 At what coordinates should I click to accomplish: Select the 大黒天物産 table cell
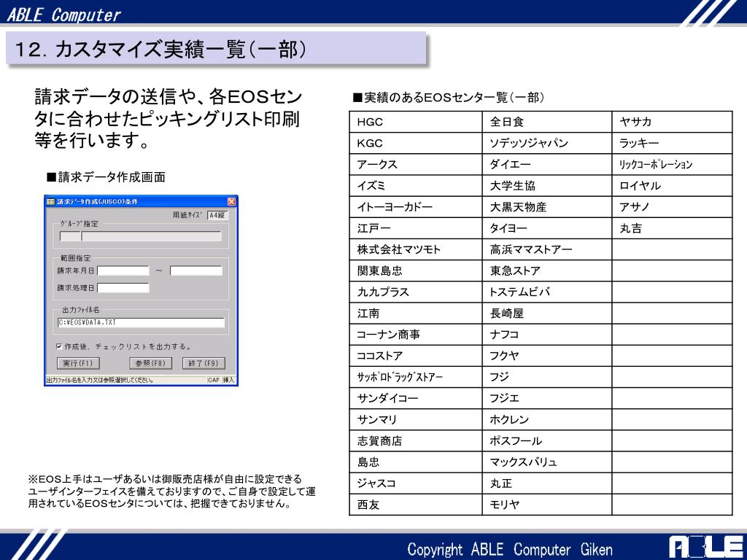(x=547, y=207)
